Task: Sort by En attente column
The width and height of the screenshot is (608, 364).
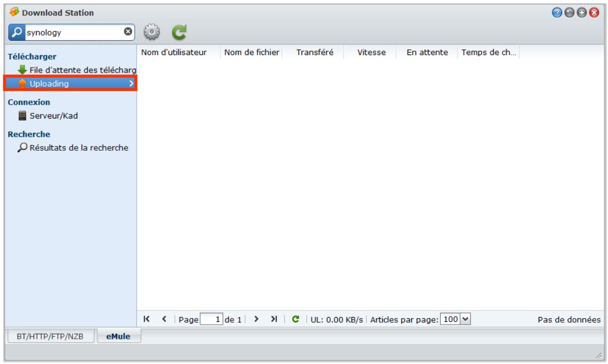Action: click(427, 52)
